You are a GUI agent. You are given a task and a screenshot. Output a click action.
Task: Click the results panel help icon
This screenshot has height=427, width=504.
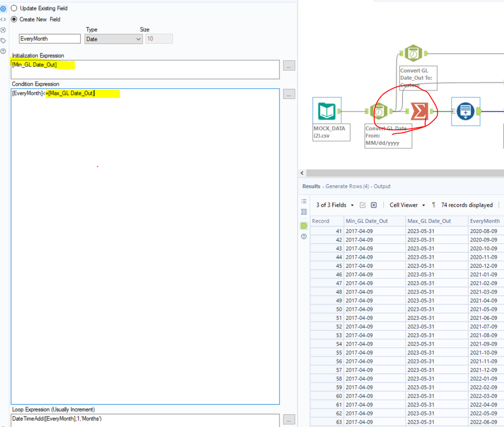[x=304, y=237]
